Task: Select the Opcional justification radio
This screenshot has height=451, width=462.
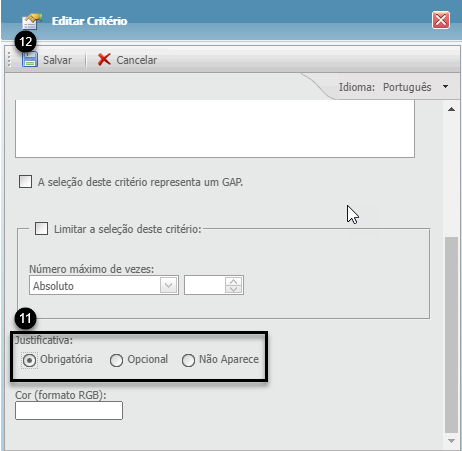Action: click(x=116, y=360)
